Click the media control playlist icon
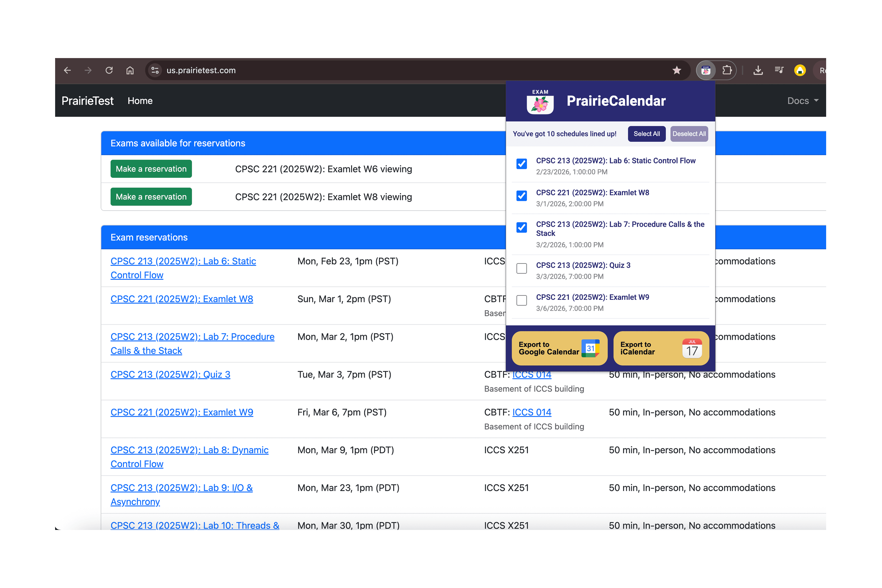 (x=779, y=71)
